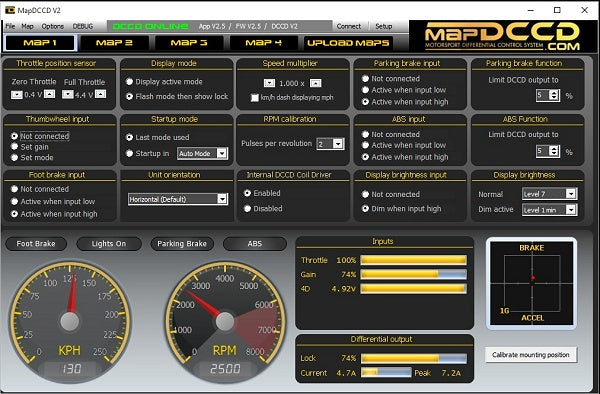Image resolution: width=600 pixels, height=394 pixels.
Task: Open Normal brightness Level 7 dropdown
Action: click(549, 194)
